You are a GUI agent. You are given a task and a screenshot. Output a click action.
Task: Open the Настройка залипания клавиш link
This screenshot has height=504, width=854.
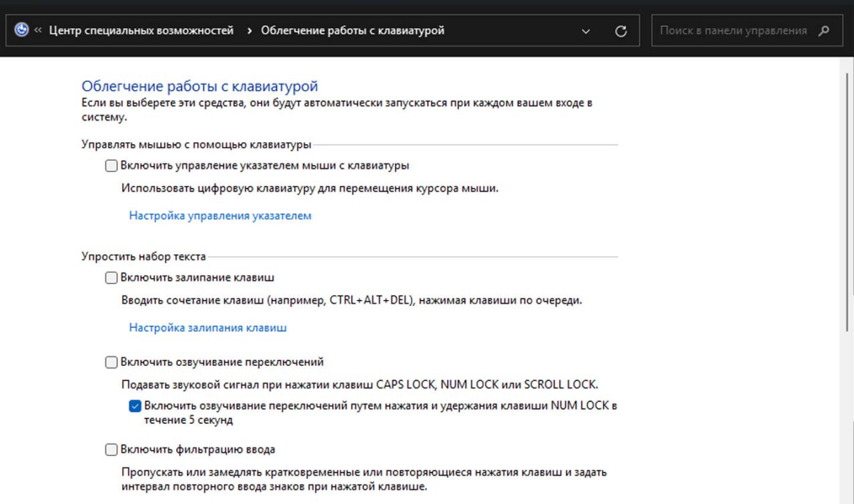(207, 328)
